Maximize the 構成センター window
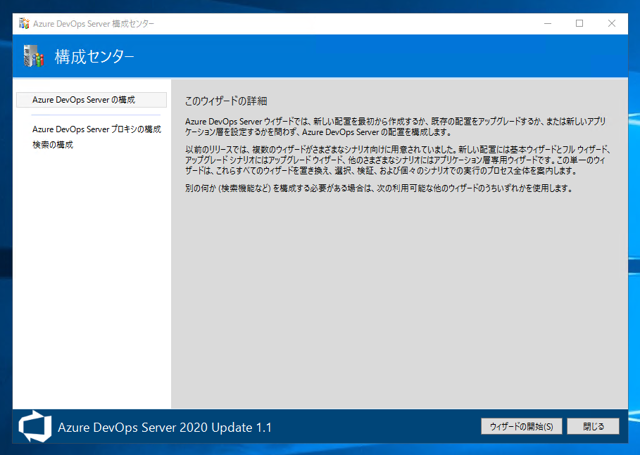This screenshot has width=640, height=455. coord(579,24)
